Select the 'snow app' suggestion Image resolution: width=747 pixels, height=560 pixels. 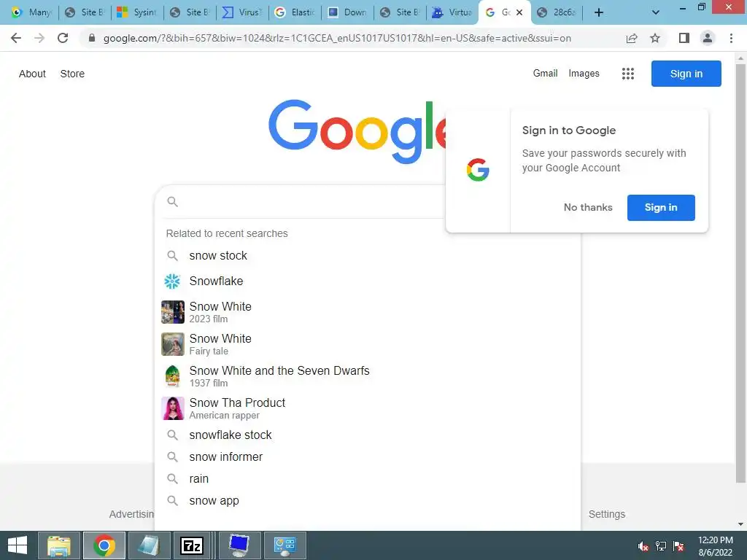pos(368,500)
